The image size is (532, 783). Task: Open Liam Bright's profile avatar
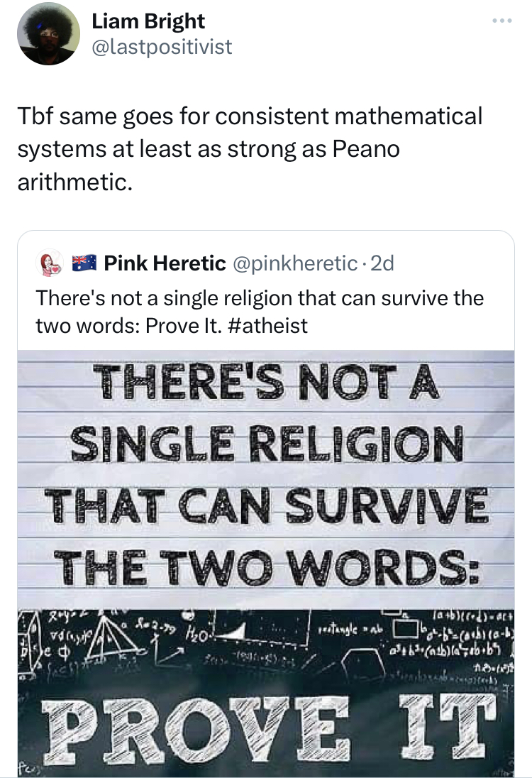48,34
